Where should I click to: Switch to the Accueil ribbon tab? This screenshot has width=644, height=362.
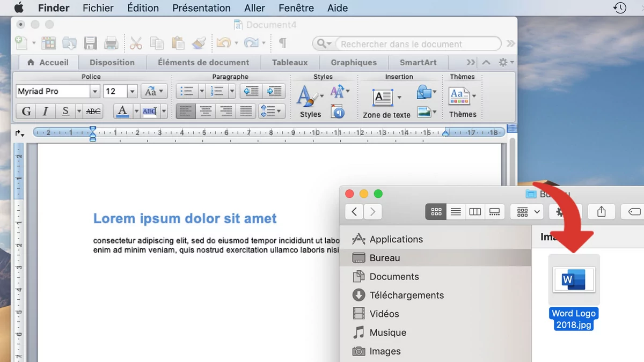point(48,62)
